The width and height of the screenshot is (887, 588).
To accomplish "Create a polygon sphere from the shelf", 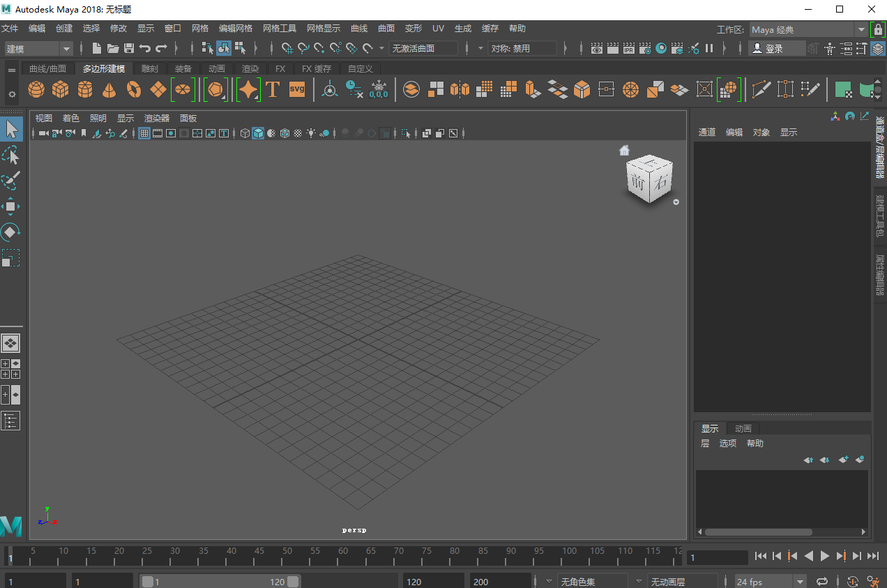I will [36, 89].
